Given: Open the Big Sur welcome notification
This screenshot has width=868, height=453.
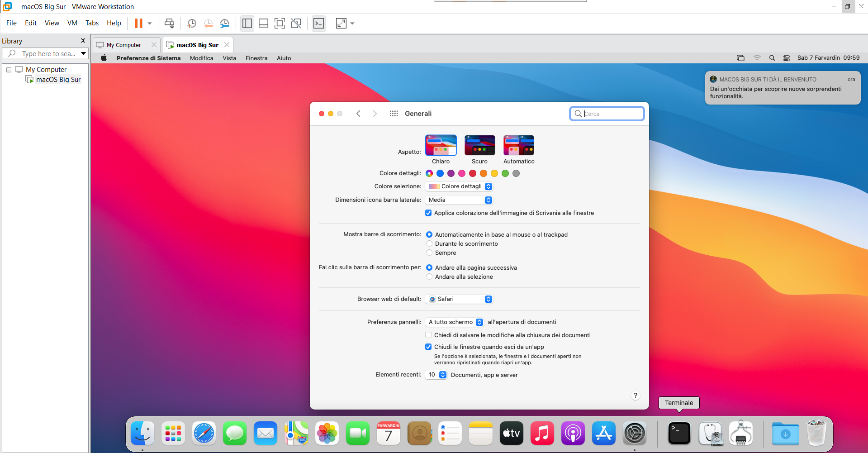Looking at the screenshot, I should pos(783,88).
